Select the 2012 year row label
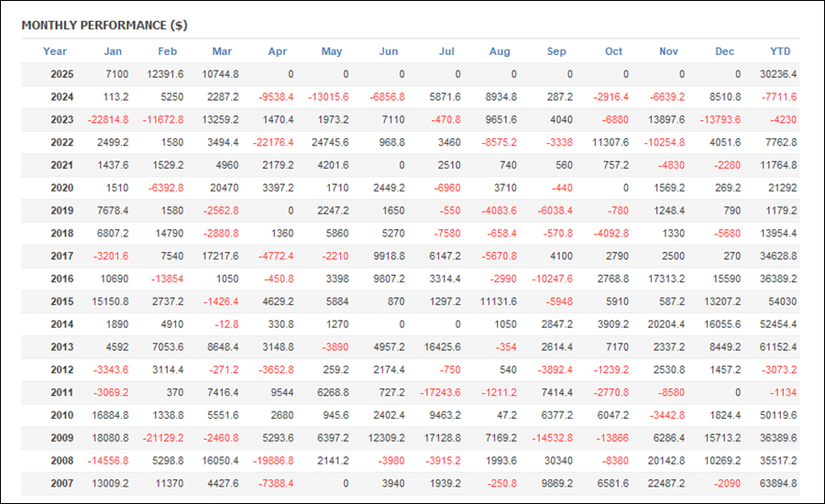 pos(62,370)
